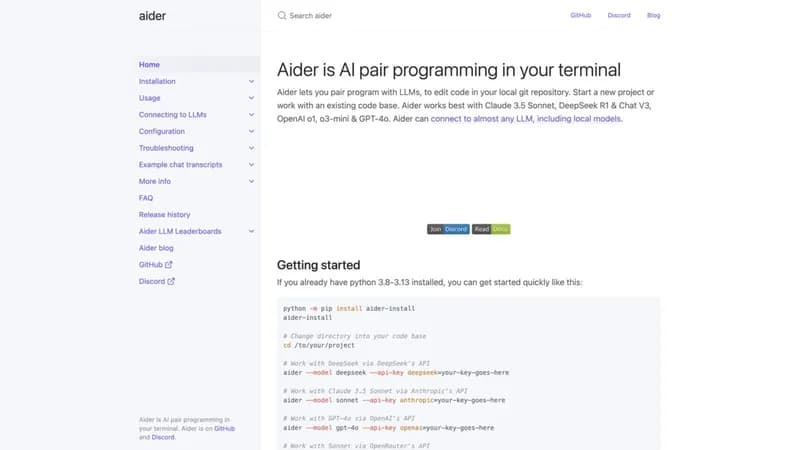Expand the Usage section chevron
The image size is (800, 450).
click(251, 98)
